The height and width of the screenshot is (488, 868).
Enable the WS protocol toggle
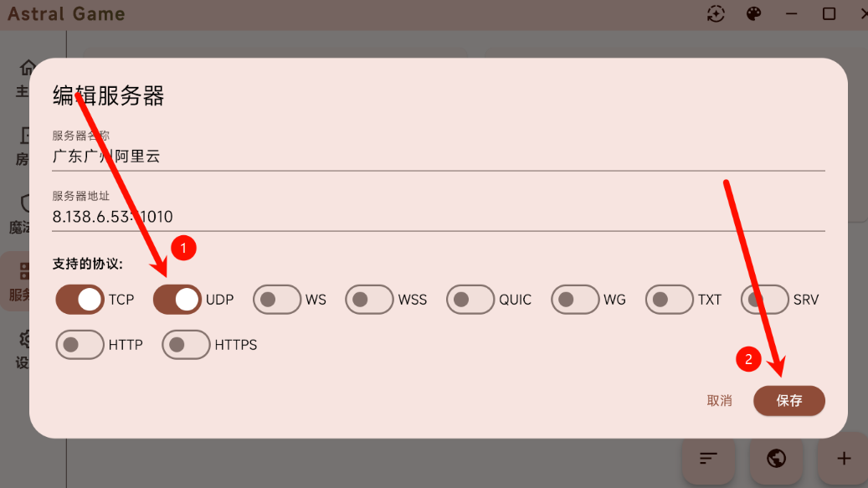click(x=277, y=300)
